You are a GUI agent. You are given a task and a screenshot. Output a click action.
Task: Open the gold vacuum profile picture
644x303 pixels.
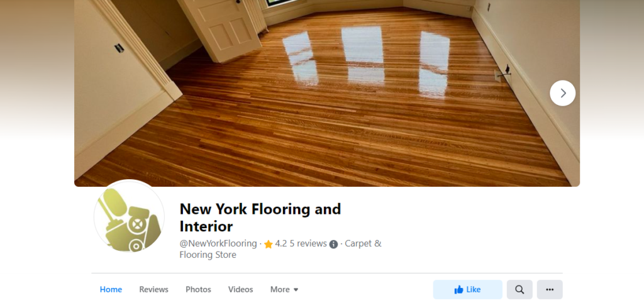(x=129, y=216)
